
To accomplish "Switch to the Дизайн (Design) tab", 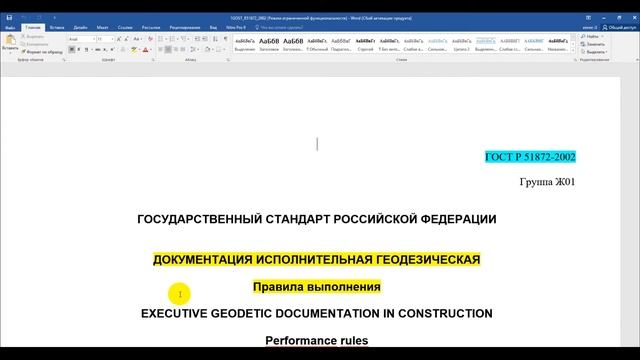I will 80,27.
